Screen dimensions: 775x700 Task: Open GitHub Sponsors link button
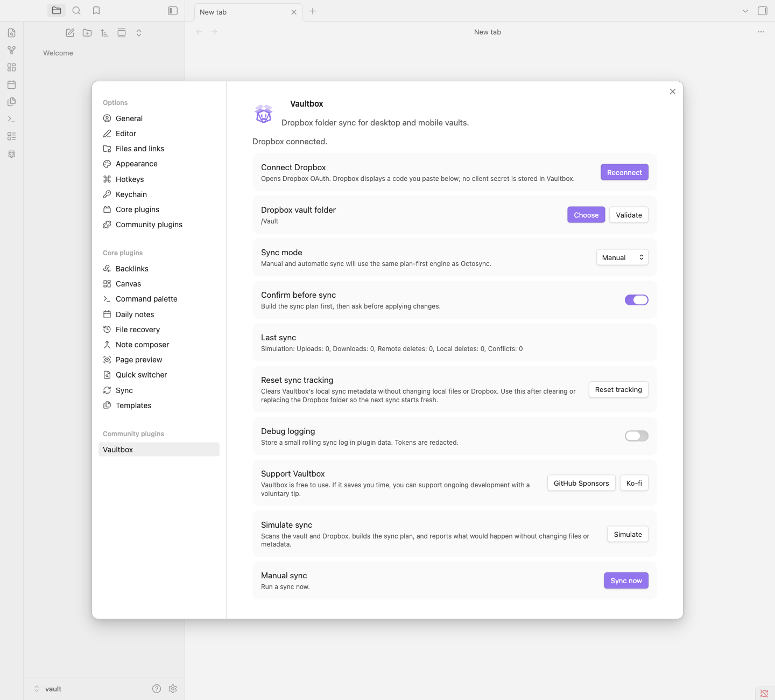coord(581,483)
